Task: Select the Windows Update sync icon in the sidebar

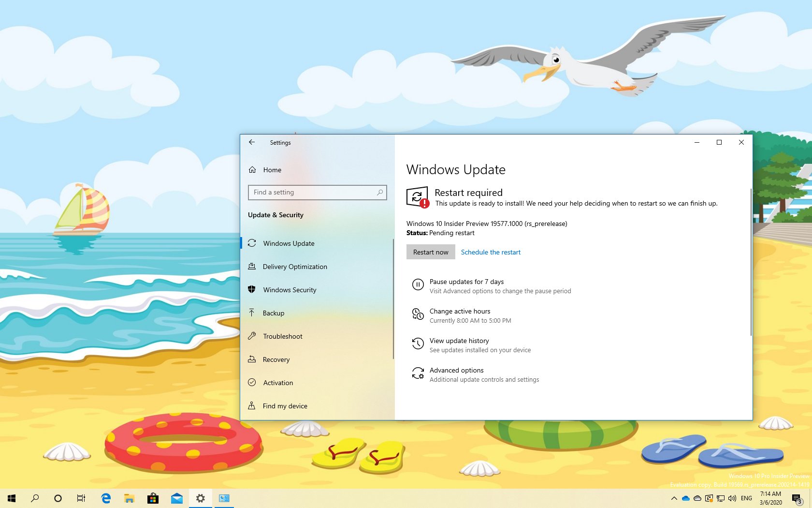Action: click(252, 243)
